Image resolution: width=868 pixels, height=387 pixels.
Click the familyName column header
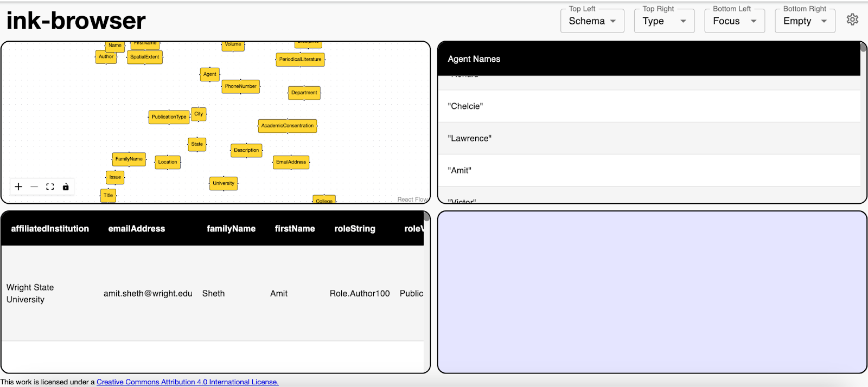(x=231, y=229)
